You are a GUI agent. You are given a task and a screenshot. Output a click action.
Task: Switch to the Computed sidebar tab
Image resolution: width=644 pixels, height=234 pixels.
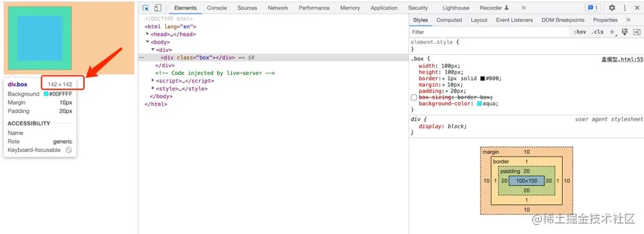pyautogui.click(x=449, y=20)
